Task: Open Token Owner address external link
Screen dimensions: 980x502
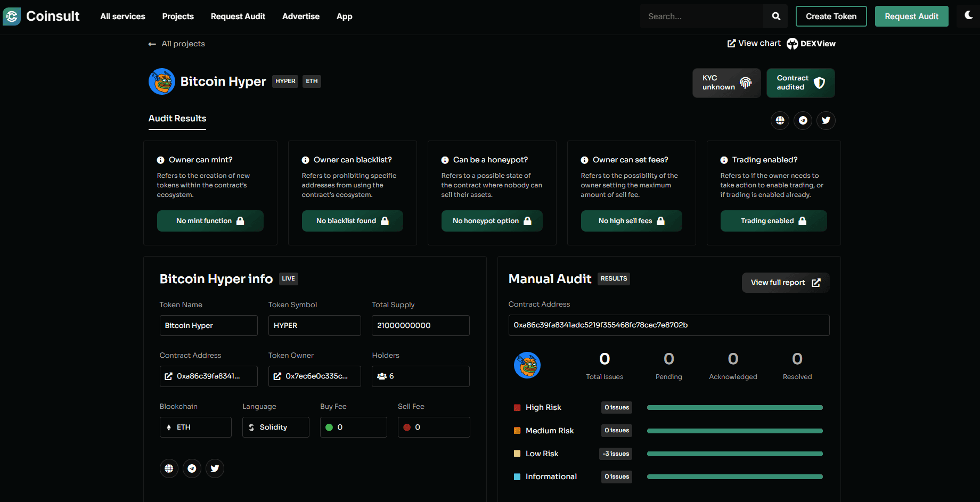Action: click(x=277, y=376)
